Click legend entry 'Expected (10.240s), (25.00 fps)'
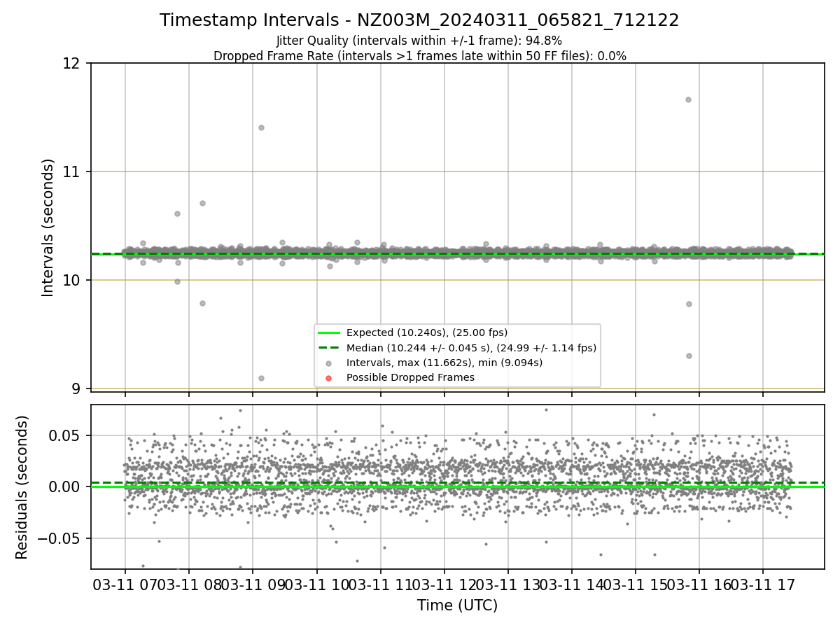 427,332
